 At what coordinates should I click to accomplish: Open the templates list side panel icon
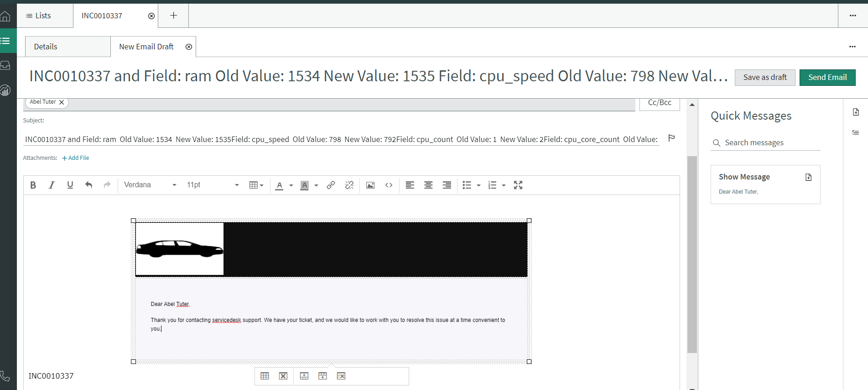click(x=856, y=132)
